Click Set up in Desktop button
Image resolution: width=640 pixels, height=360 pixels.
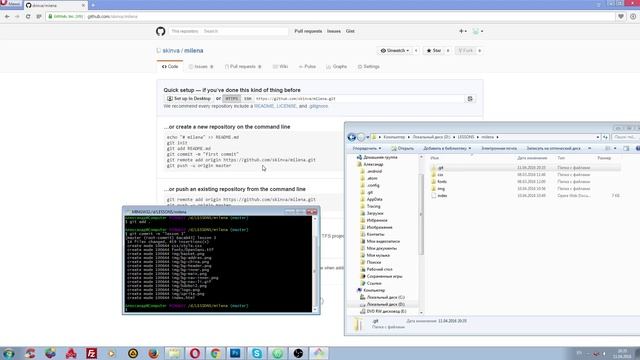[x=189, y=99]
